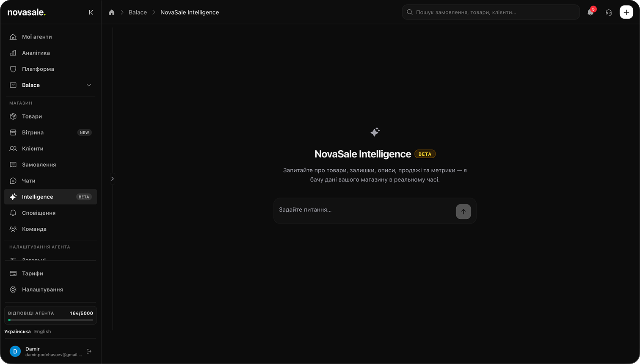Click the Сповіщення bell icon in sidebar
The width and height of the screenshot is (640, 364).
13,213
